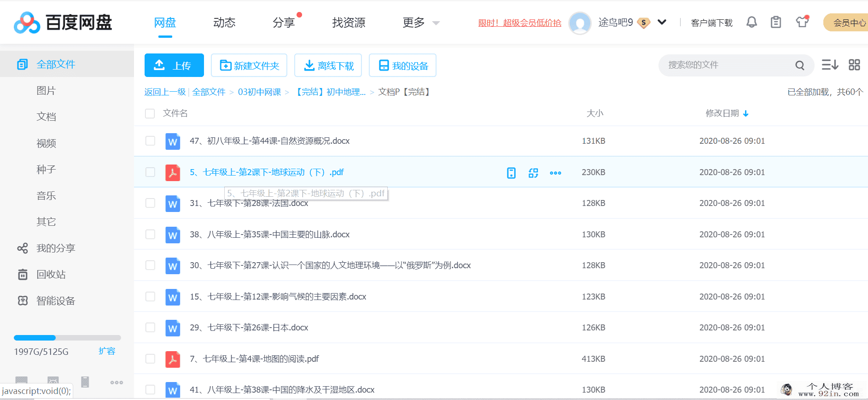
Task: Send 地球运动 pdf to device icon
Action: coord(511,173)
